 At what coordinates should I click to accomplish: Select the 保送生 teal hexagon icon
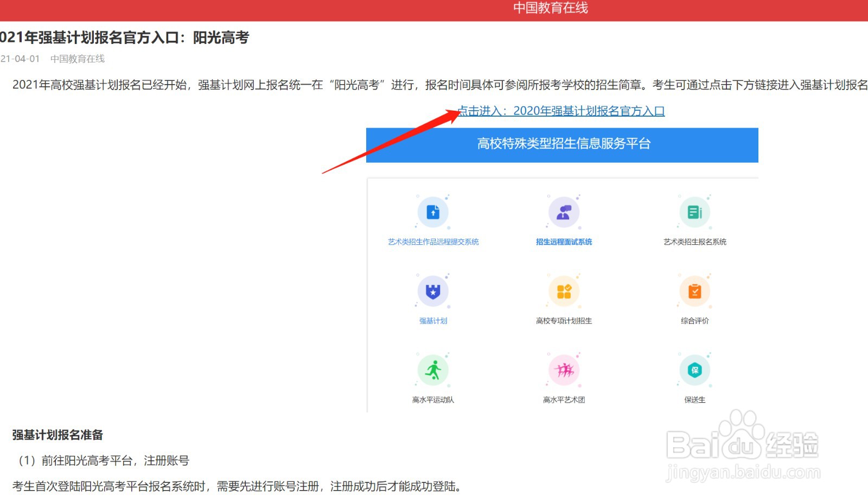click(x=695, y=370)
